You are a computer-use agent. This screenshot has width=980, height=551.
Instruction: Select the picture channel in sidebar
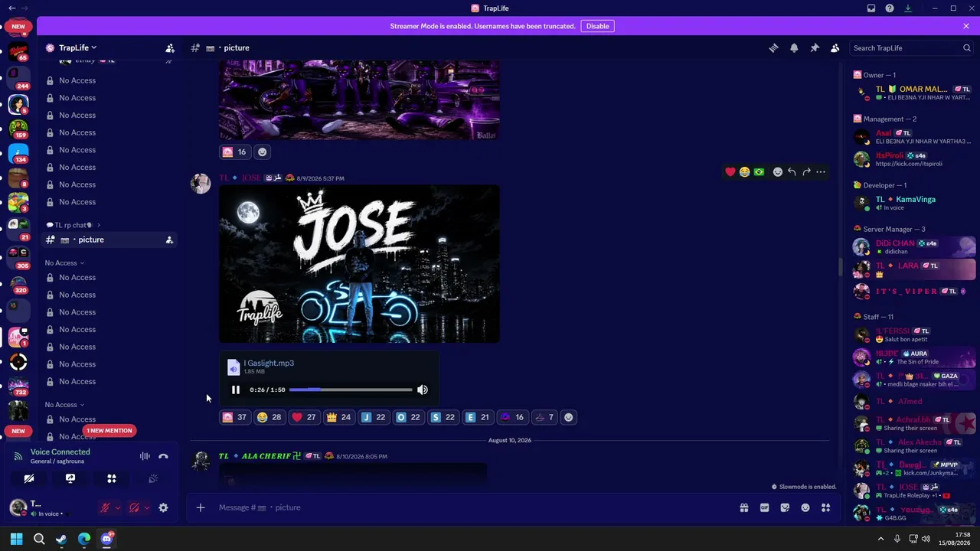(x=107, y=240)
